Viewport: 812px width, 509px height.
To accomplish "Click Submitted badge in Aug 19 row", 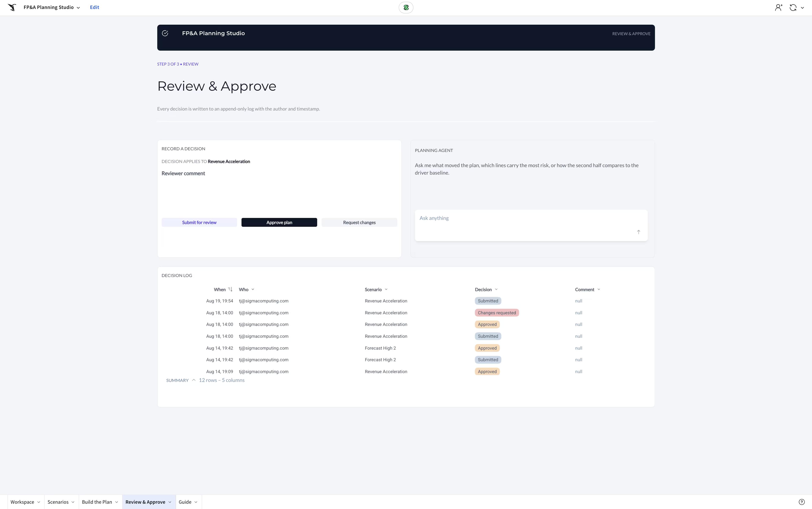I will 488,301.
